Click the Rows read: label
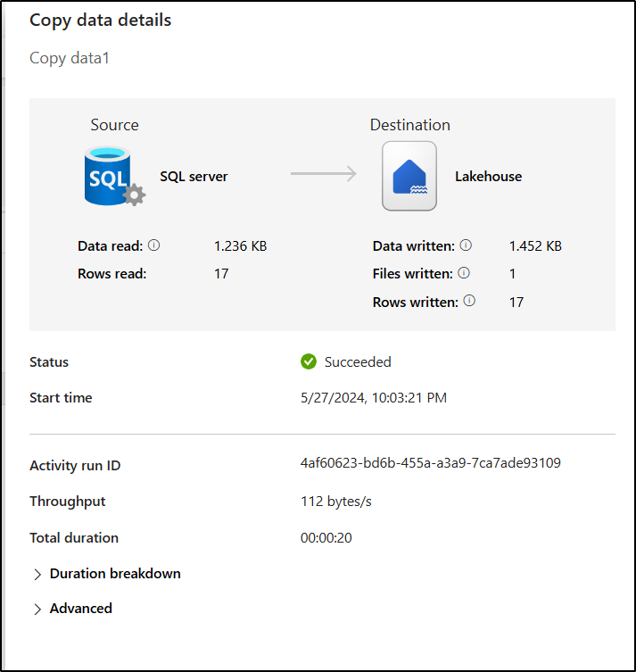Screen dimensions: 636x672 112,274
